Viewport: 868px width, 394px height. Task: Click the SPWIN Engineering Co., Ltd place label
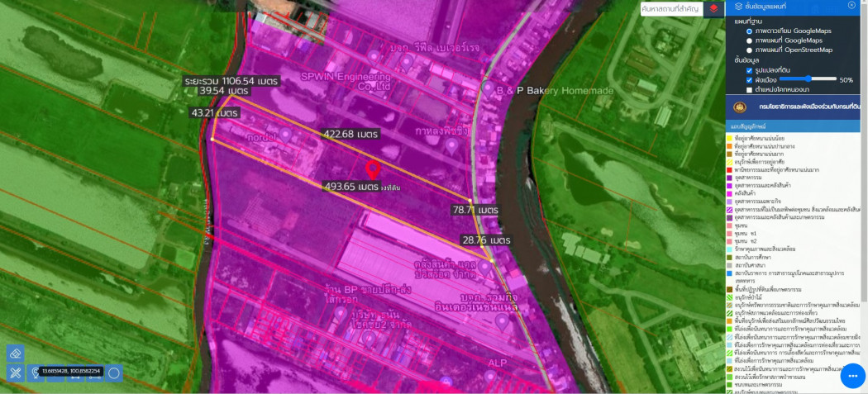tap(345, 80)
